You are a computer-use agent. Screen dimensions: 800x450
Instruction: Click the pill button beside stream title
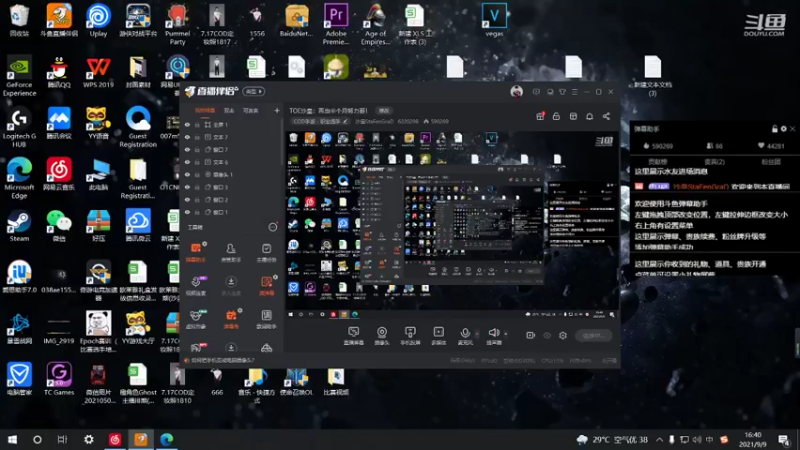(x=384, y=111)
